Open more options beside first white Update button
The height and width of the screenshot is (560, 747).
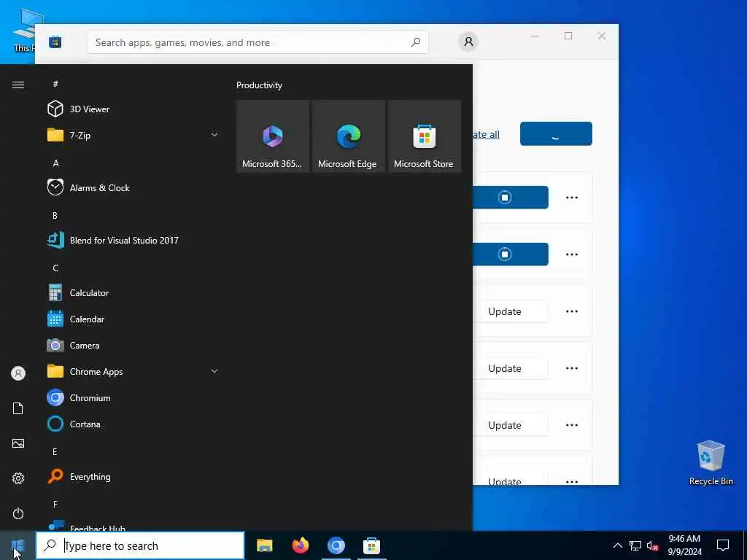(x=572, y=311)
